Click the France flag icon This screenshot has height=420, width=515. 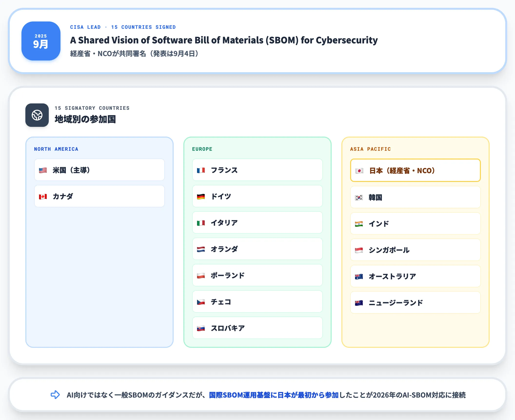[201, 170]
